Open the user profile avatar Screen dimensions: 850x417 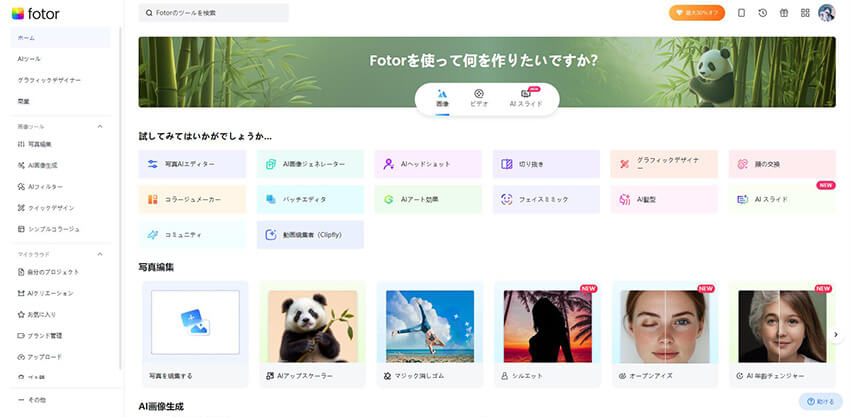point(827,13)
